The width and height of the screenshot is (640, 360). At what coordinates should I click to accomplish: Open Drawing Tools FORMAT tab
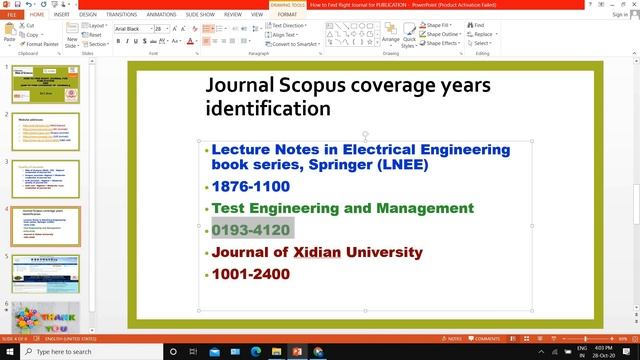[x=287, y=14]
